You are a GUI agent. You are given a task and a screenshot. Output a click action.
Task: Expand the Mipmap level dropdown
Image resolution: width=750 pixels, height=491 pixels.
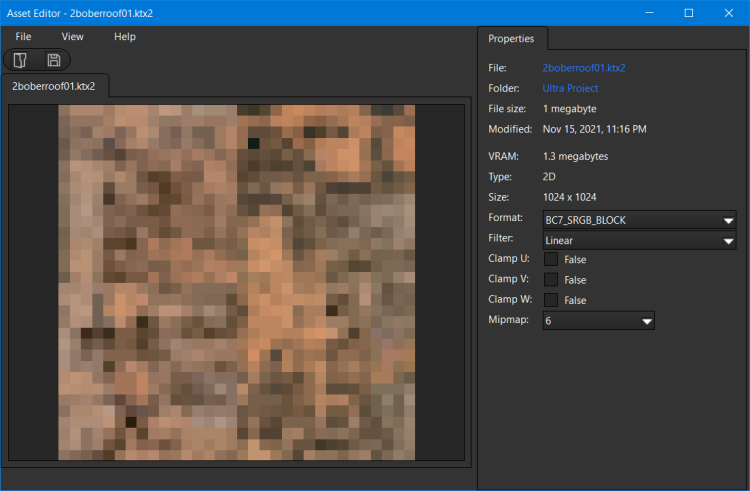coord(598,321)
